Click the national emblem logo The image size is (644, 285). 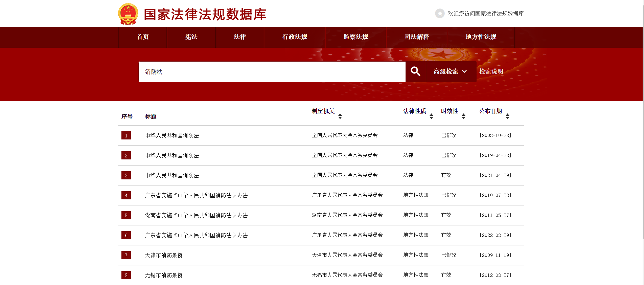click(128, 14)
